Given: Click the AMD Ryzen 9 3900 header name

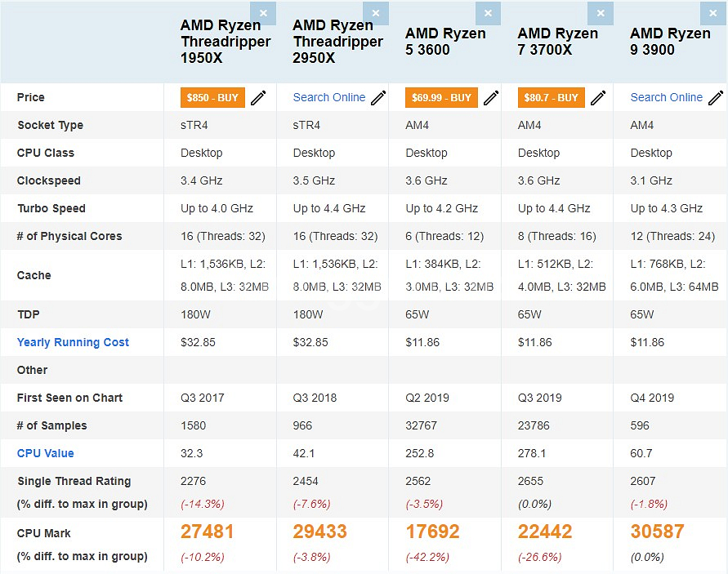Looking at the screenshot, I should pyautogui.click(x=670, y=42).
